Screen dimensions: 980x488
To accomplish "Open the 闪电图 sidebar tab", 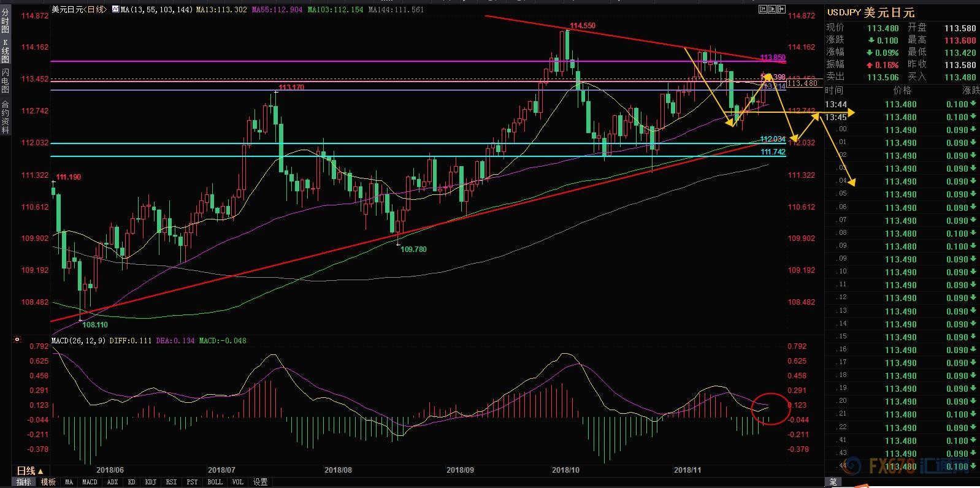I will pos(6,80).
